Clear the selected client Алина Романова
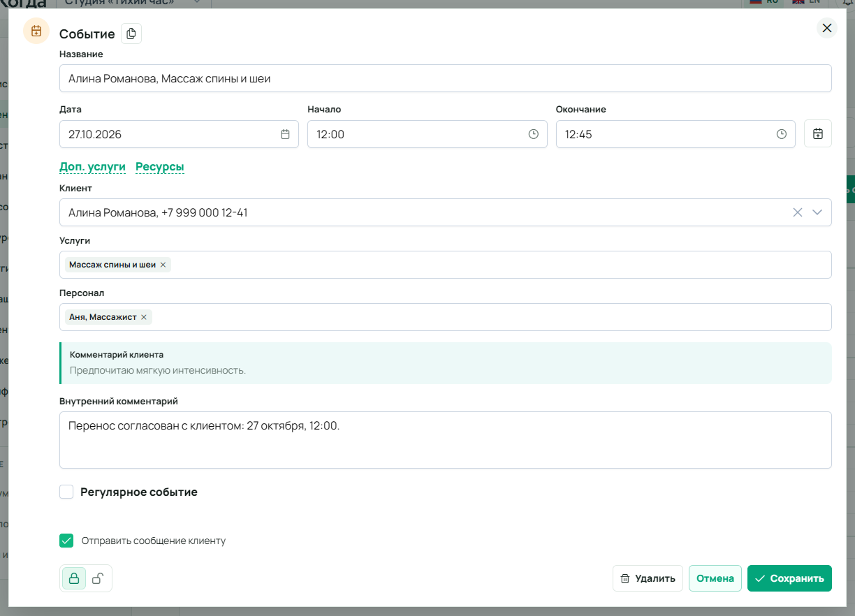This screenshot has width=855, height=616. (798, 212)
